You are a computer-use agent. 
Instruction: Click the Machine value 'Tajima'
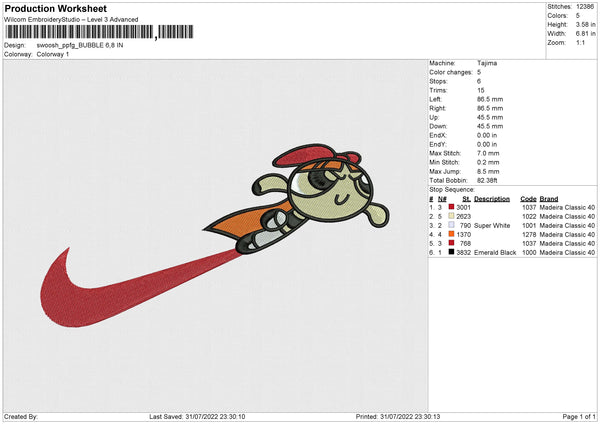tap(487, 63)
